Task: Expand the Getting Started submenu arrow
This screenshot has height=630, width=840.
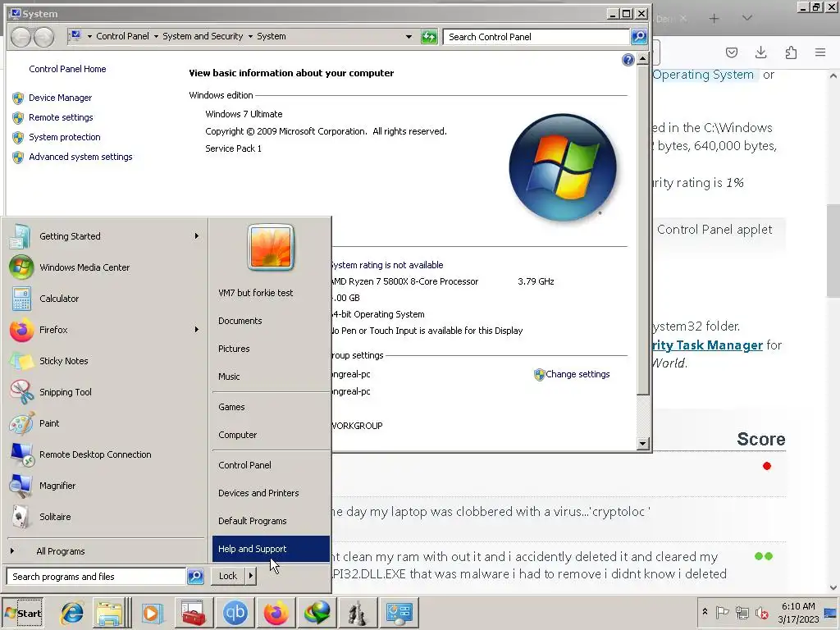Action: pos(197,235)
